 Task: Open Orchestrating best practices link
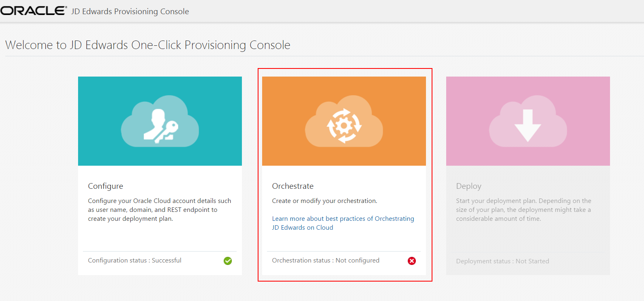[x=343, y=219]
